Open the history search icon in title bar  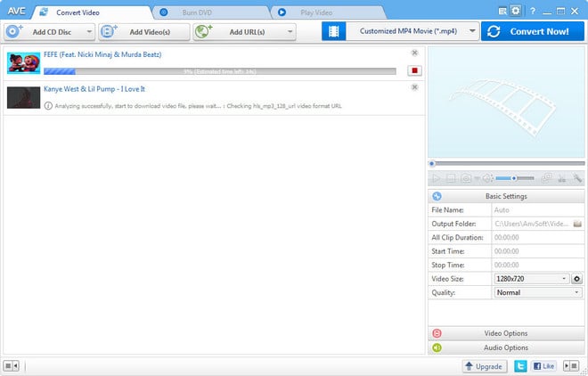502,12
